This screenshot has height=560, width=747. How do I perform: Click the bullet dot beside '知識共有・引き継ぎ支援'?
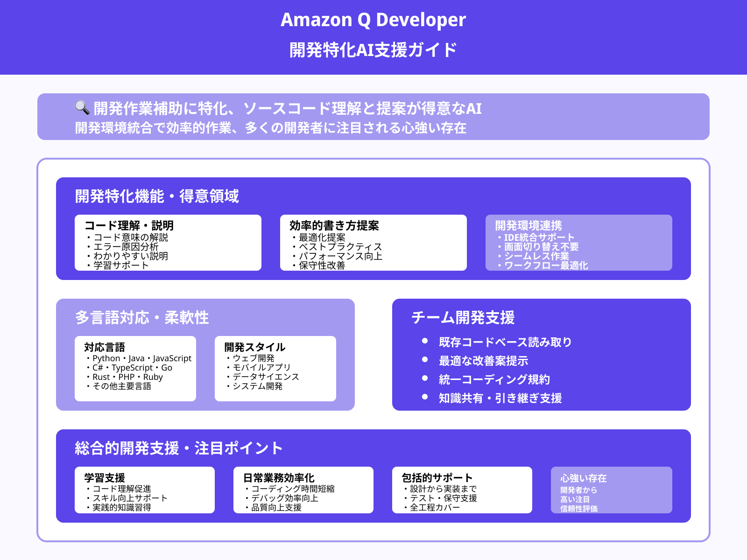[x=425, y=397]
